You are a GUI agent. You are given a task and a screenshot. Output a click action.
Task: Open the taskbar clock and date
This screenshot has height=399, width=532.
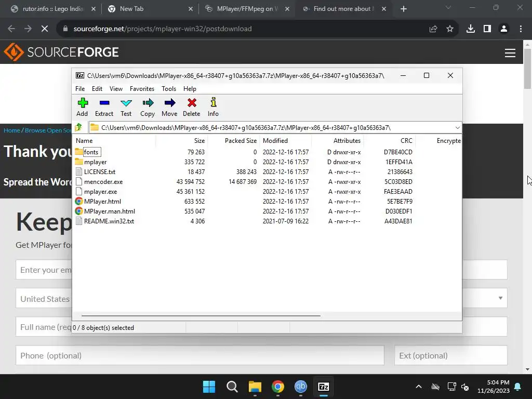click(x=494, y=387)
